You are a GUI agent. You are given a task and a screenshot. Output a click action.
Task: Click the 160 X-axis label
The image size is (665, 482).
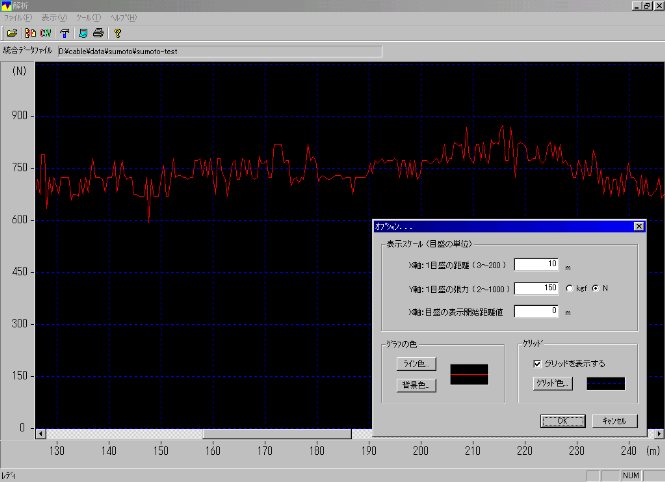click(213, 450)
